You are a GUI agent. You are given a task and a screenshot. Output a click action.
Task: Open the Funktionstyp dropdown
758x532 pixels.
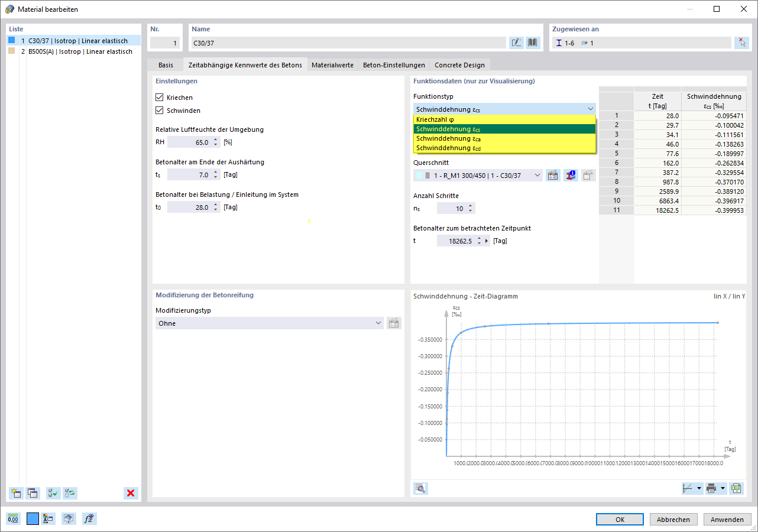(504, 109)
